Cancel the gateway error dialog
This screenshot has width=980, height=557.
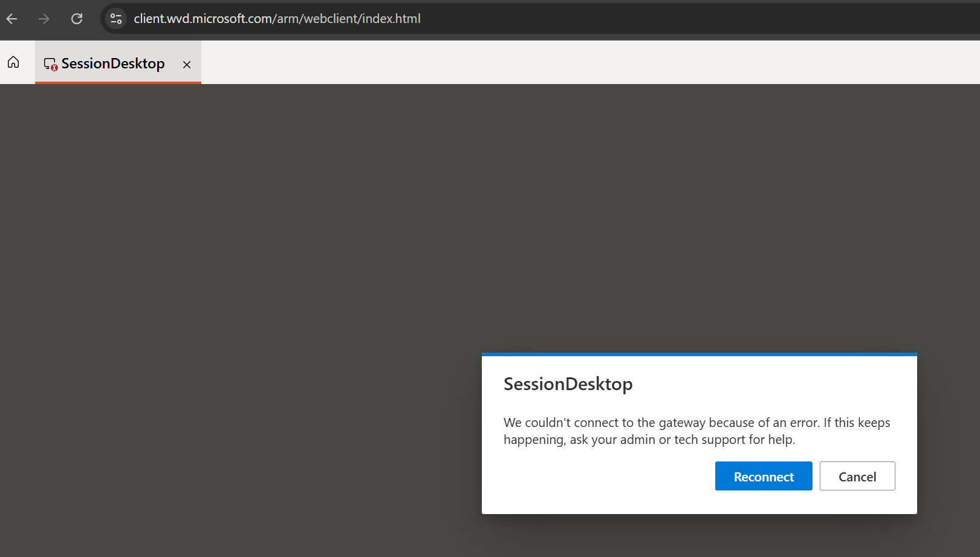click(x=857, y=477)
